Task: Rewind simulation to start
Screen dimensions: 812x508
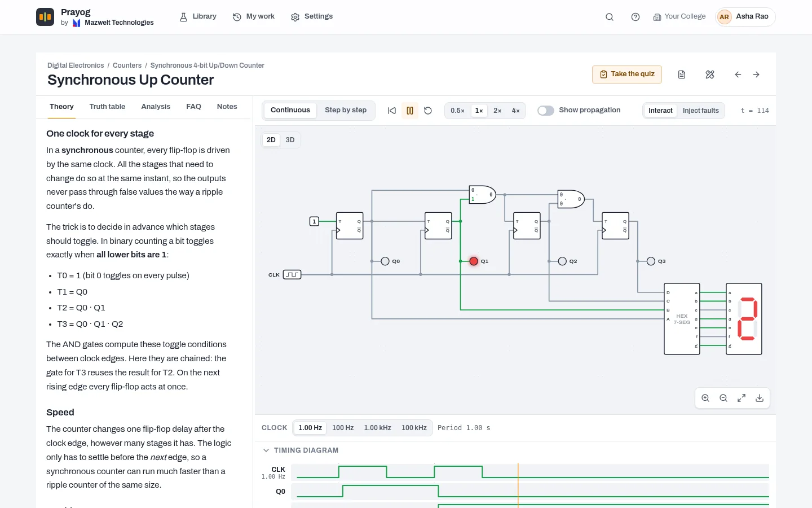Action: pos(392,111)
